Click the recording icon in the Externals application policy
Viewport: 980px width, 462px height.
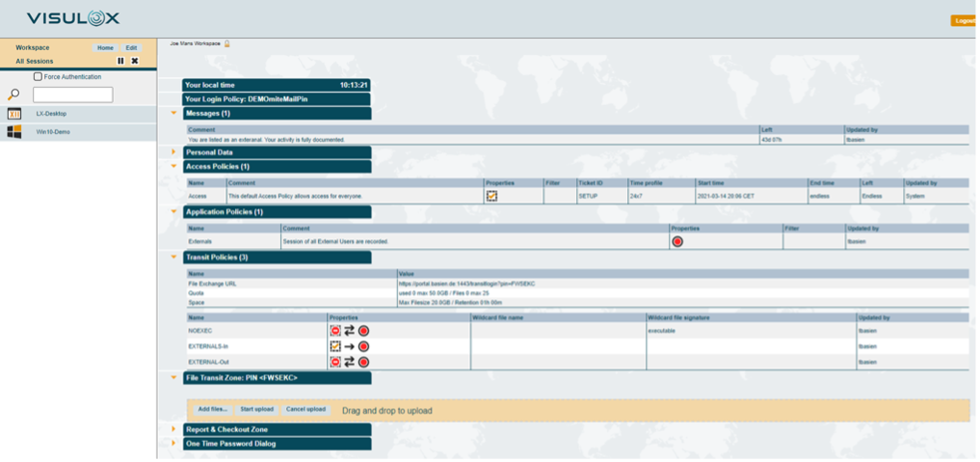pos(677,241)
